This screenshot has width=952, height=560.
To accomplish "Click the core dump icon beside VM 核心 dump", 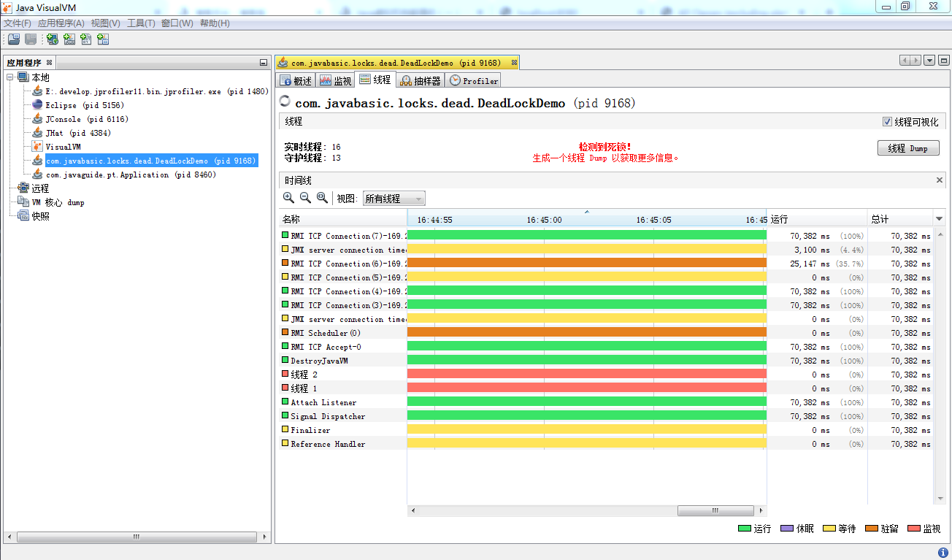I will coord(23,202).
